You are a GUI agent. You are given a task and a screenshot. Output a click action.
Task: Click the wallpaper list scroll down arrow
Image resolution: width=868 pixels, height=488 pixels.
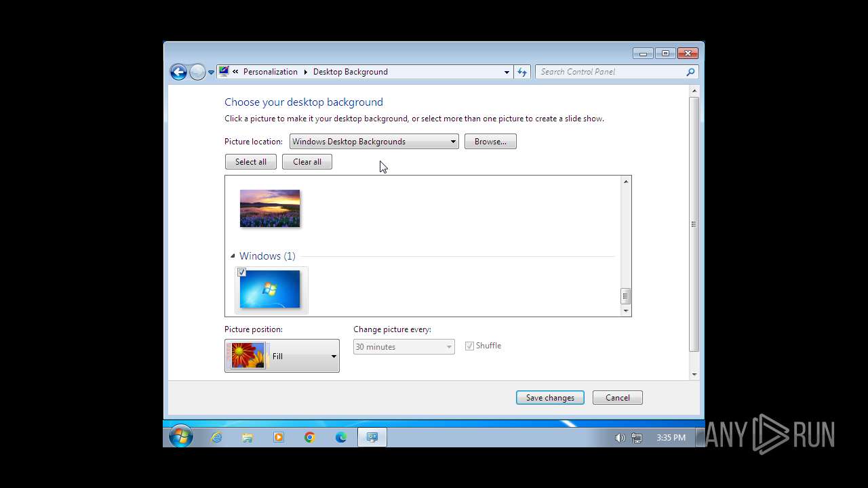(626, 310)
